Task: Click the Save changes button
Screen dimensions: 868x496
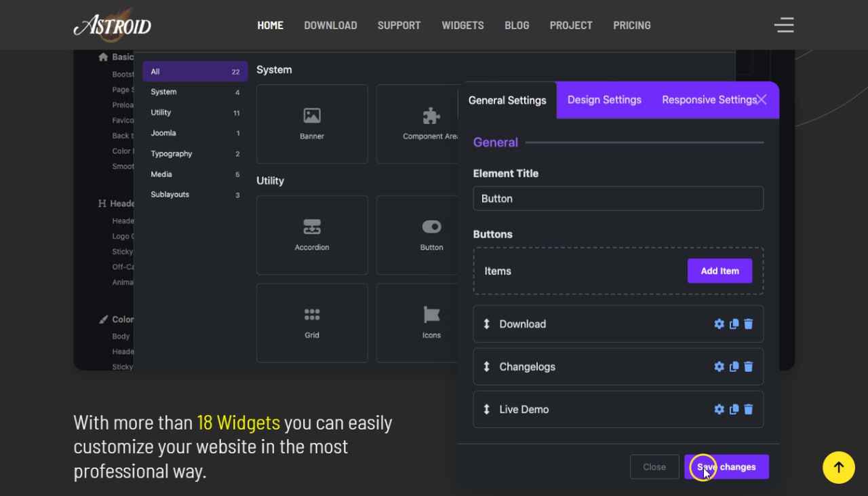Action: pos(726,467)
